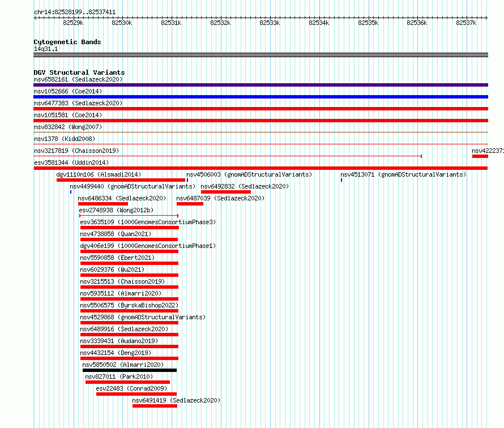Click the purple bar under nsv6582161
Viewport: 504px width, 428px height.
point(260,85)
